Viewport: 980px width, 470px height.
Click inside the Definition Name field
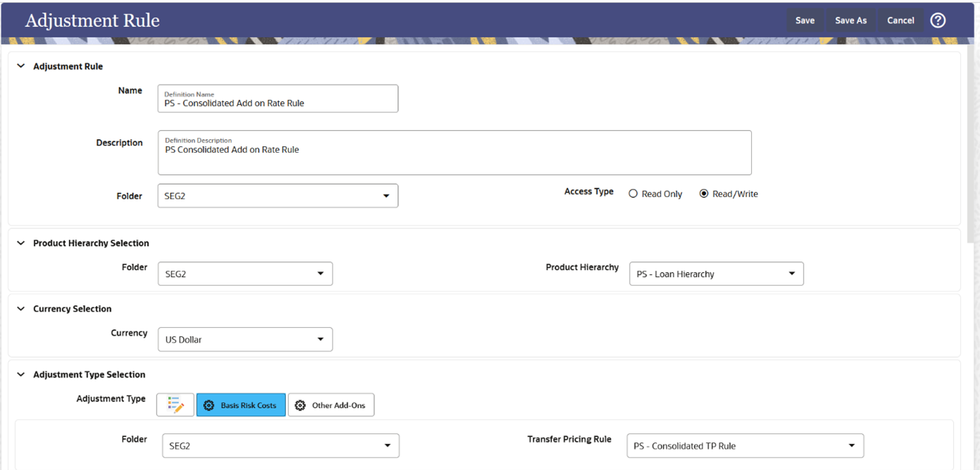277,102
